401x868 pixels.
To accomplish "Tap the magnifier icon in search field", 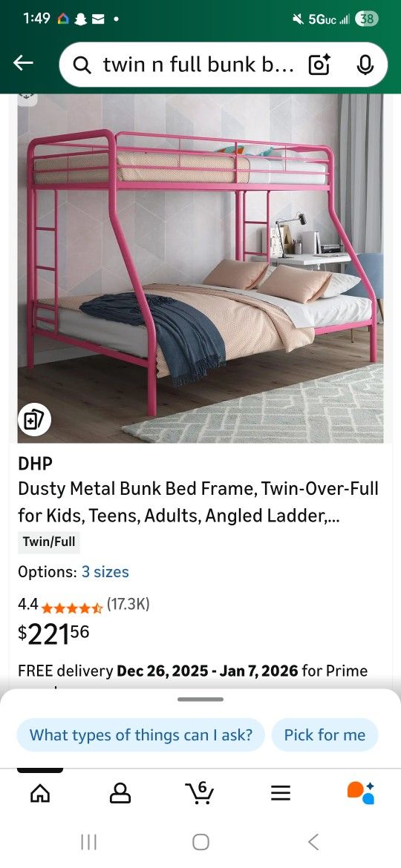I will pos(82,65).
